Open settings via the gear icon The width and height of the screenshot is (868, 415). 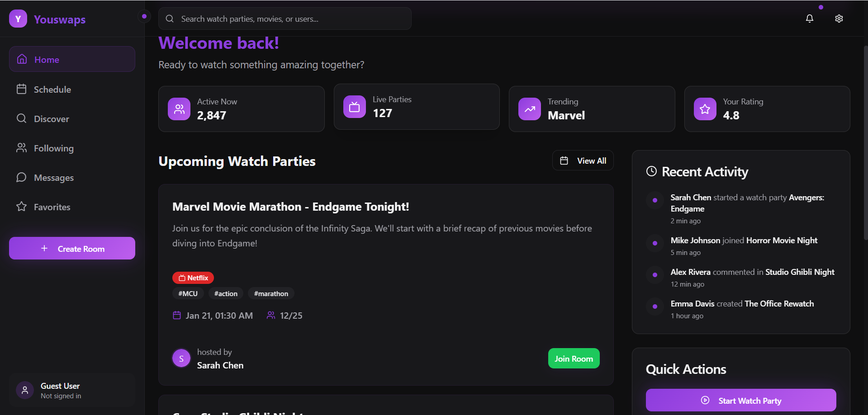[839, 19]
